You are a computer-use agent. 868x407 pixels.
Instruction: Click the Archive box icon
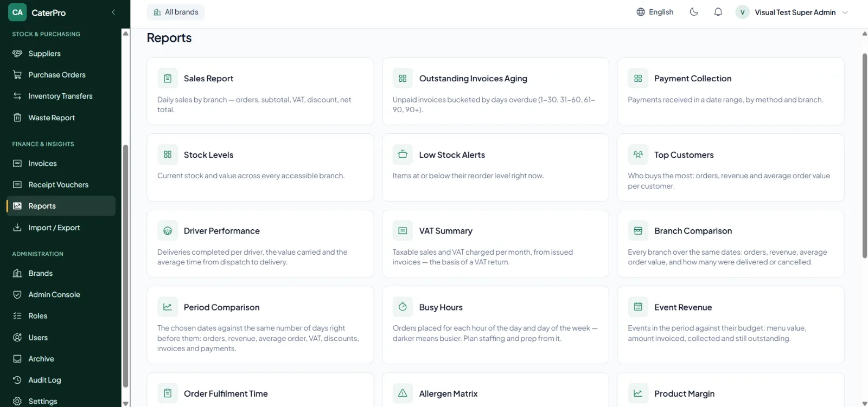17,359
